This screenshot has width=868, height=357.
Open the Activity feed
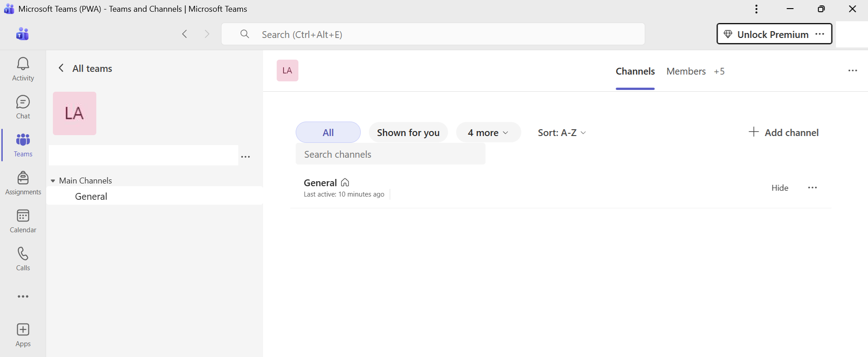23,69
